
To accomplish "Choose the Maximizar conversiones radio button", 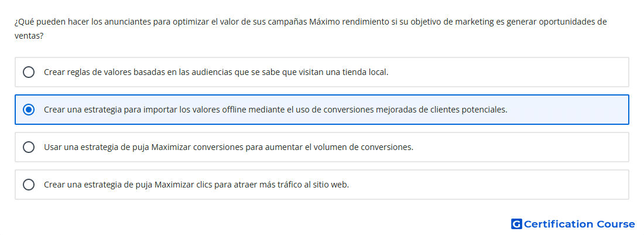I will tap(29, 147).
